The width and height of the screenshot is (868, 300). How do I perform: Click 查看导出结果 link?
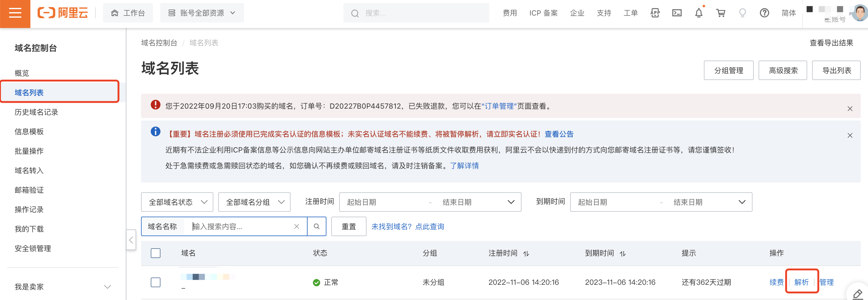pyautogui.click(x=831, y=43)
